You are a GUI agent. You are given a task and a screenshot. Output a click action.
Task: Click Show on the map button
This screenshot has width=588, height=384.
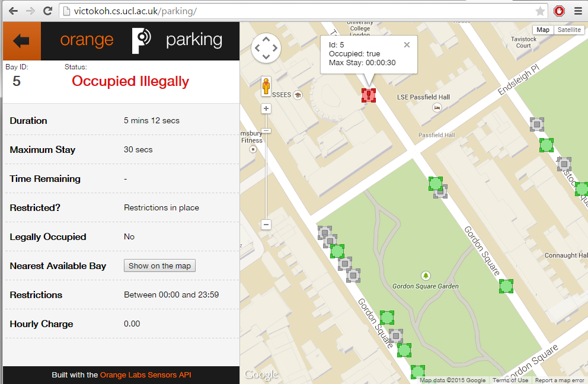click(x=160, y=265)
